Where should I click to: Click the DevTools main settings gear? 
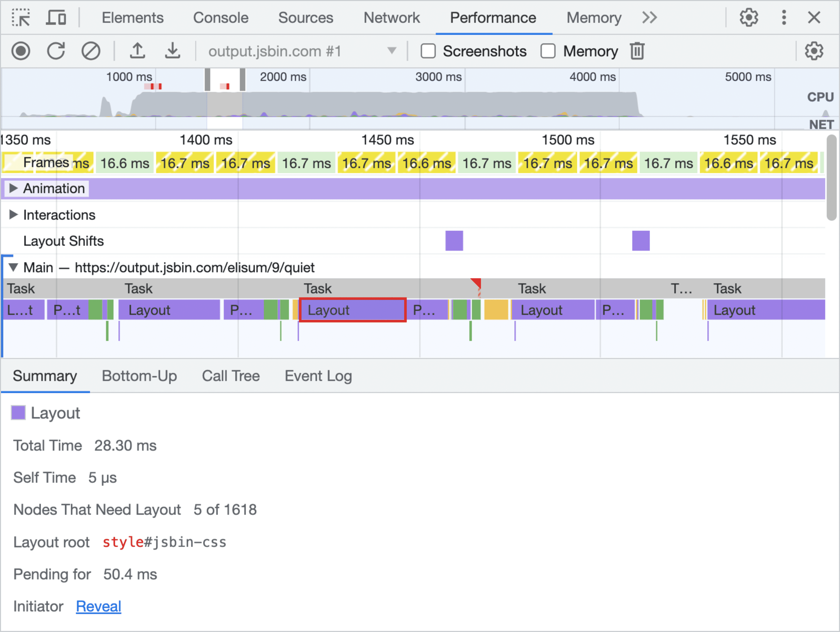pos(749,15)
